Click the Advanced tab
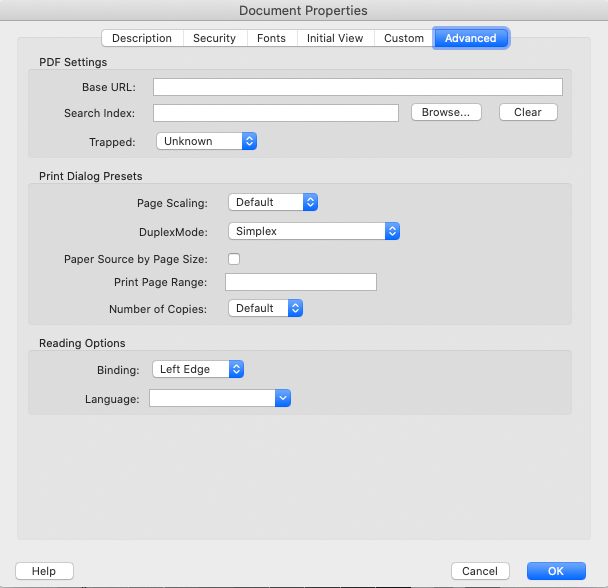Viewport: 608px width, 588px height. pos(470,38)
